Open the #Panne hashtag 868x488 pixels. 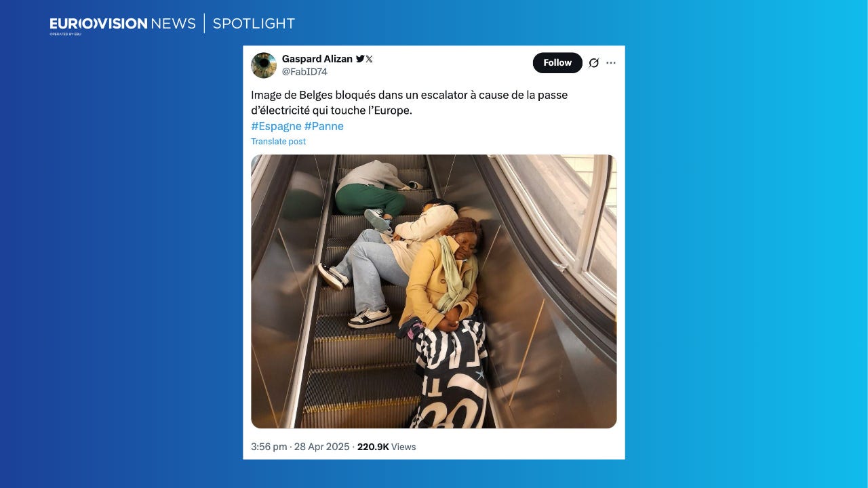(x=324, y=126)
